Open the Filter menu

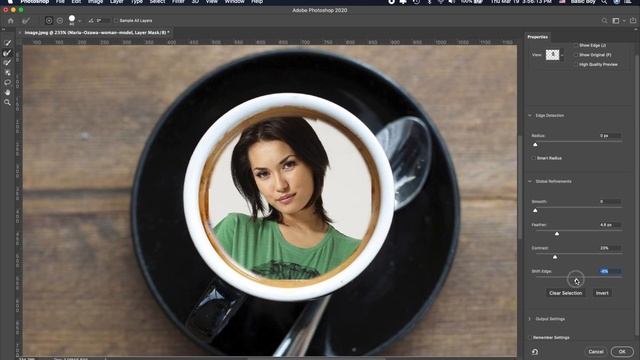pos(178,2)
